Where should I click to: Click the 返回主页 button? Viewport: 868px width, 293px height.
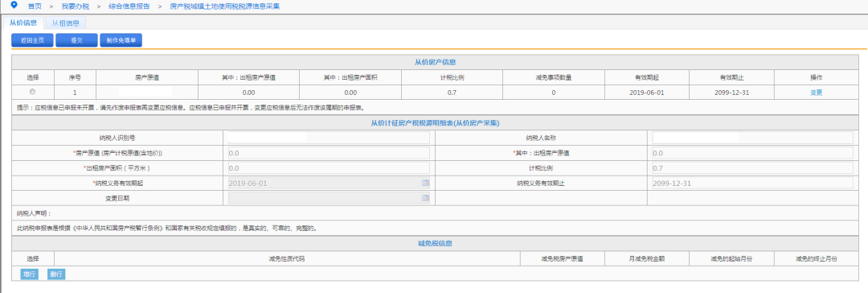32,40
